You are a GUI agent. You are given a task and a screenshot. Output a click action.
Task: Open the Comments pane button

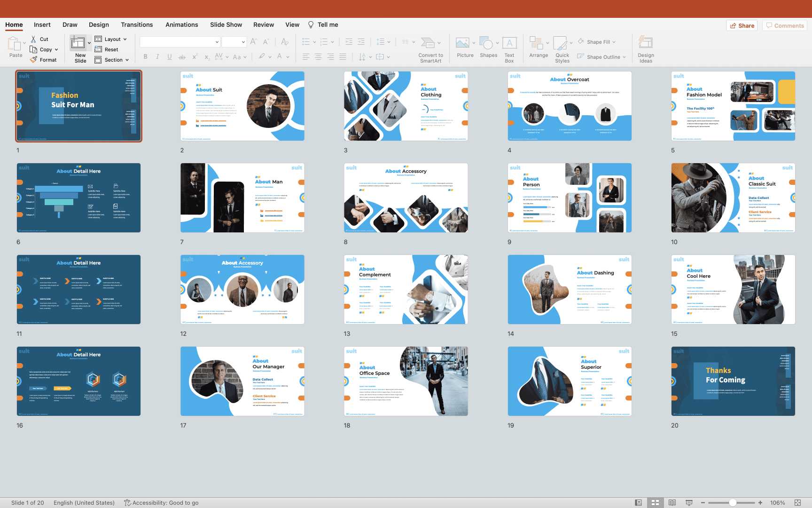point(785,26)
